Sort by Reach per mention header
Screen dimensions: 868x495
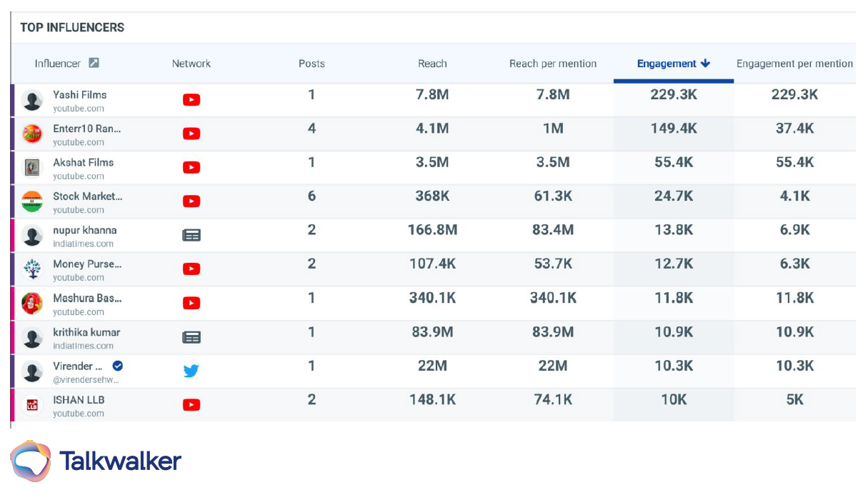coord(553,64)
